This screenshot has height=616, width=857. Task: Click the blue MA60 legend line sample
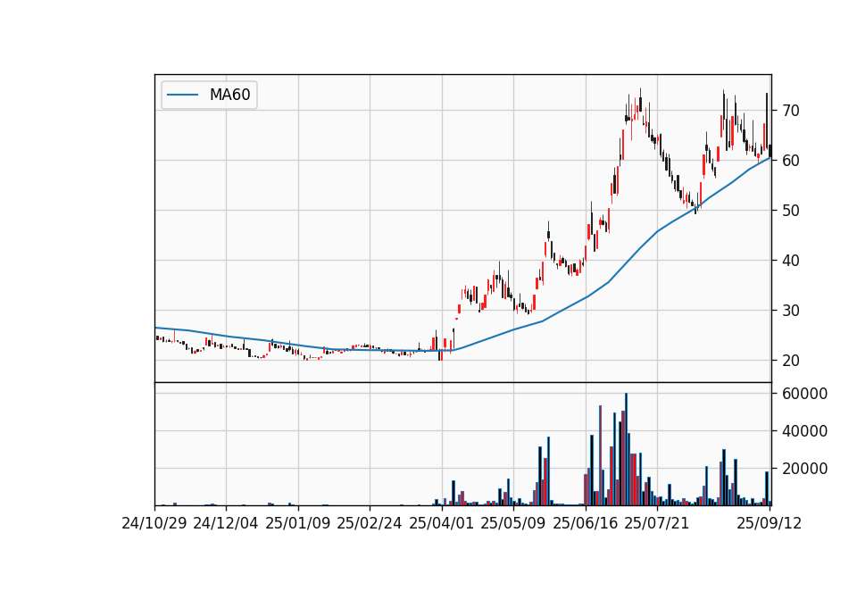pos(182,96)
